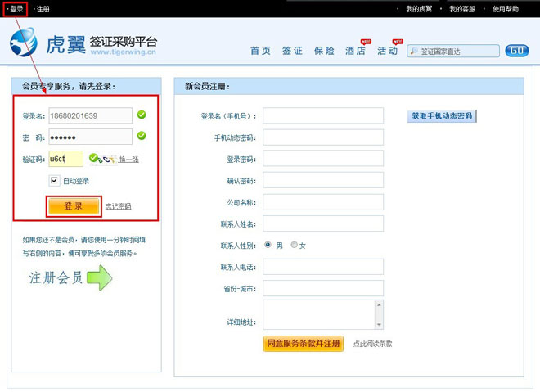Open 我的虎翼 in top bar
Screen dimensions: 540x392
coord(419,9)
